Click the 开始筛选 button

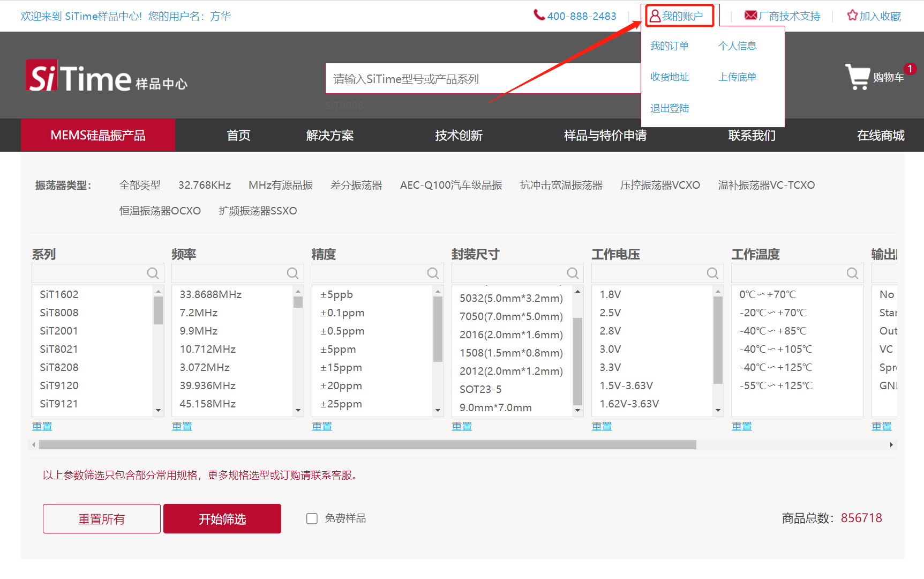point(222,518)
